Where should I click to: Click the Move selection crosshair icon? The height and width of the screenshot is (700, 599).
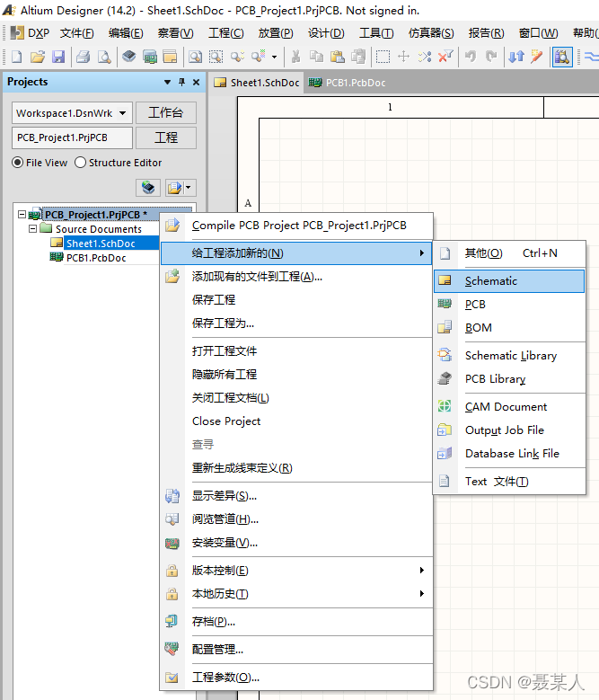tap(403, 57)
